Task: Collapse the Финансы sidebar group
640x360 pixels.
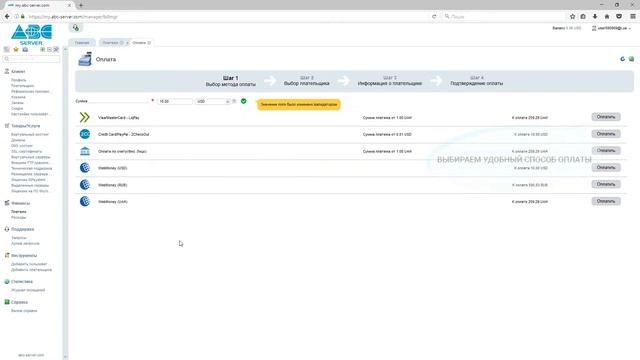Action: coord(20,203)
